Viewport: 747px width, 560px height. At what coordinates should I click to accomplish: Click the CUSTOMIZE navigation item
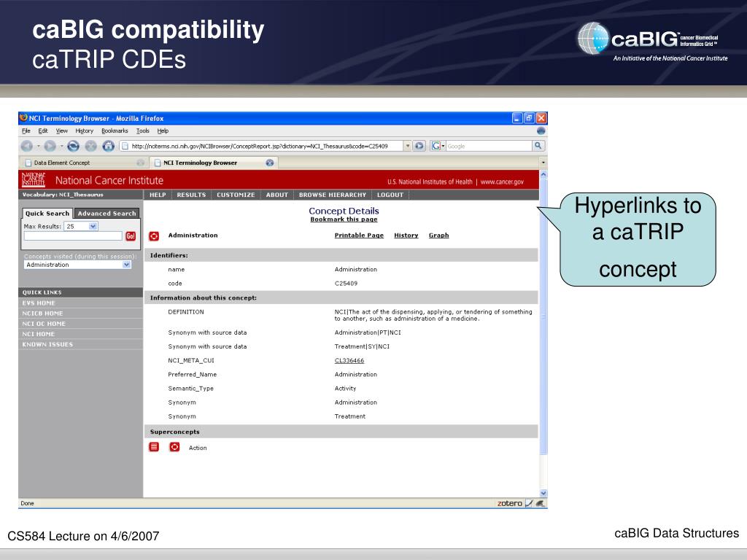point(236,195)
